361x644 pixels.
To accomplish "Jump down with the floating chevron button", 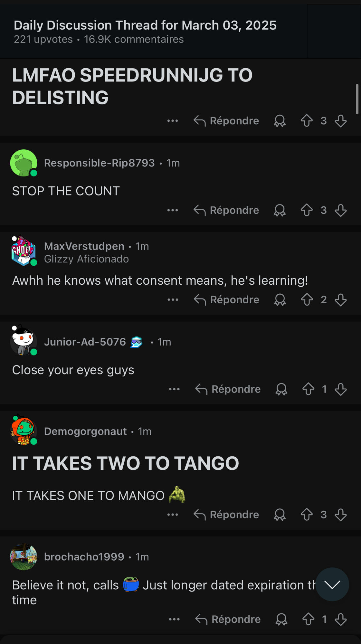I will click(332, 584).
